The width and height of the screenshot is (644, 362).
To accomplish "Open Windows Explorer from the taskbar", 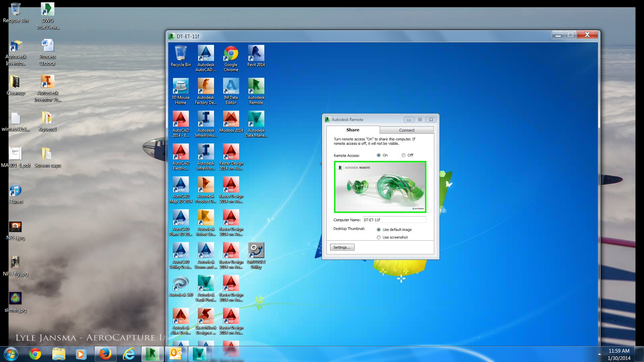I will (59, 354).
